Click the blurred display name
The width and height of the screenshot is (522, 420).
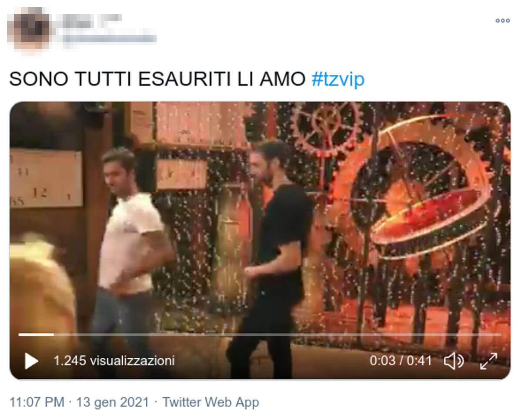90,19
